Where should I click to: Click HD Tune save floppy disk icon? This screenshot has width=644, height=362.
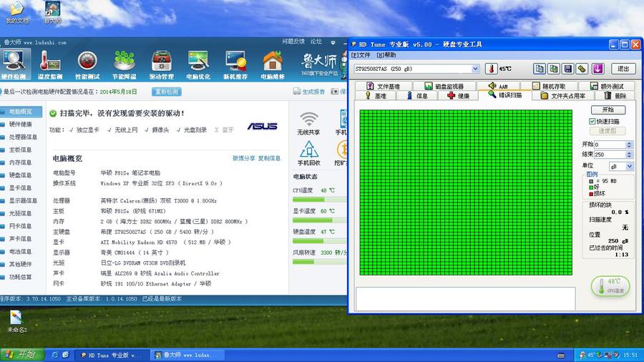(567, 69)
